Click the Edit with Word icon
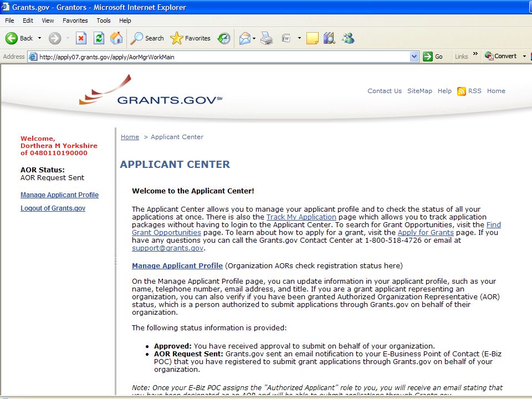The image size is (532, 399). (287, 38)
